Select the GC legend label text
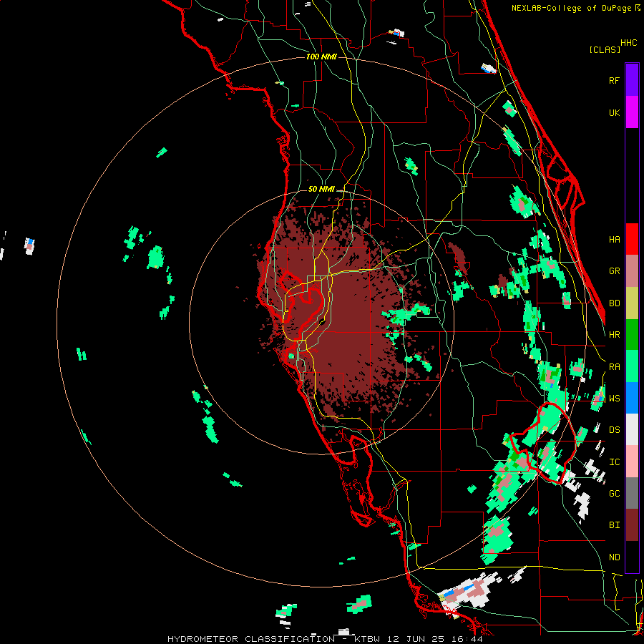This screenshot has height=644, width=644. pyautogui.click(x=614, y=494)
